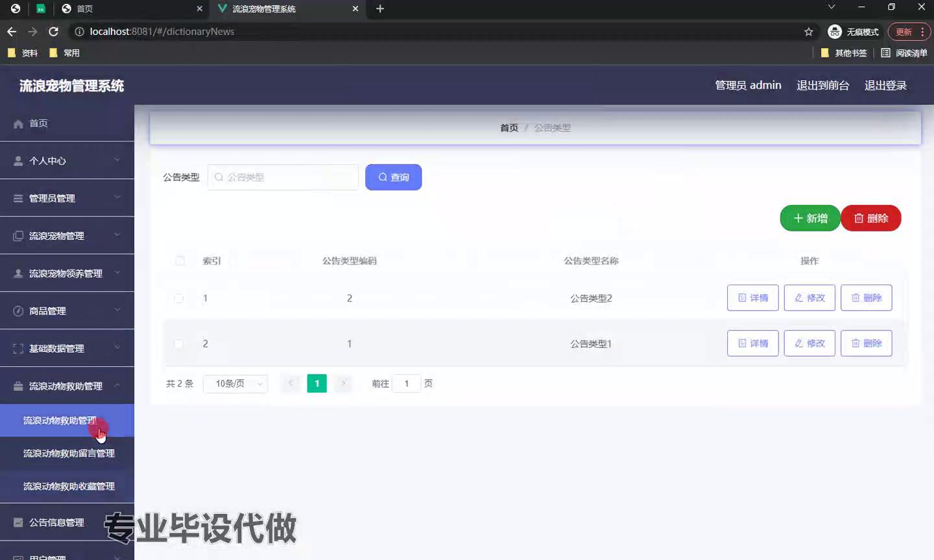Toggle the select-all checkbox in table header

180,261
